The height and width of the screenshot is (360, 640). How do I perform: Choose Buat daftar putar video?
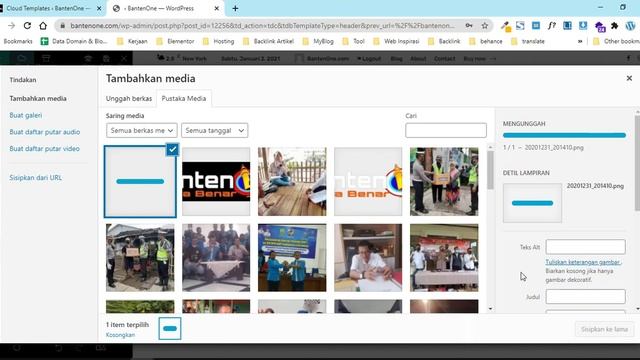(x=44, y=149)
